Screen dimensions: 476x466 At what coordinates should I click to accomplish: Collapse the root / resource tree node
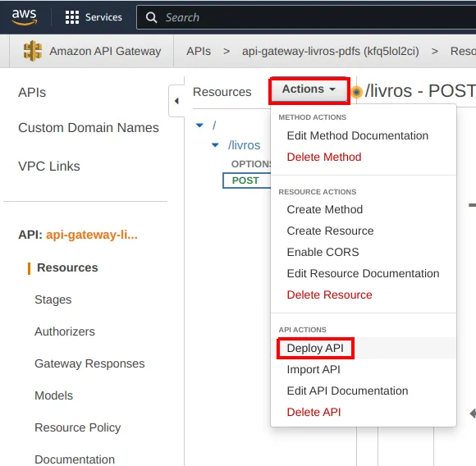(x=199, y=125)
